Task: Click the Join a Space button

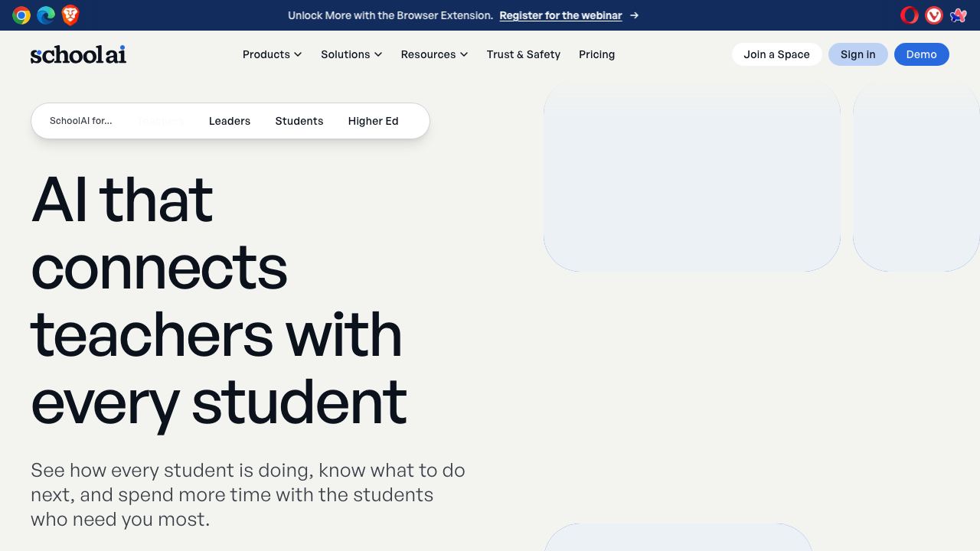Action: click(776, 54)
